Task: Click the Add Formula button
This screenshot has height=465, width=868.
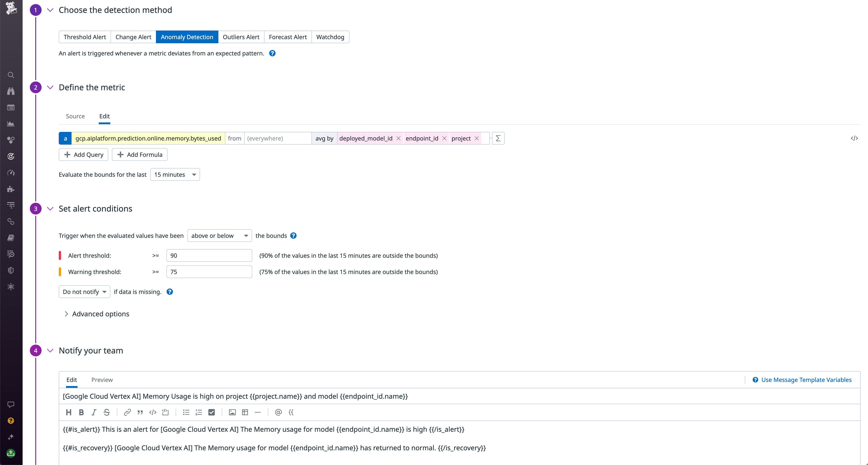Action: coord(139,155)
